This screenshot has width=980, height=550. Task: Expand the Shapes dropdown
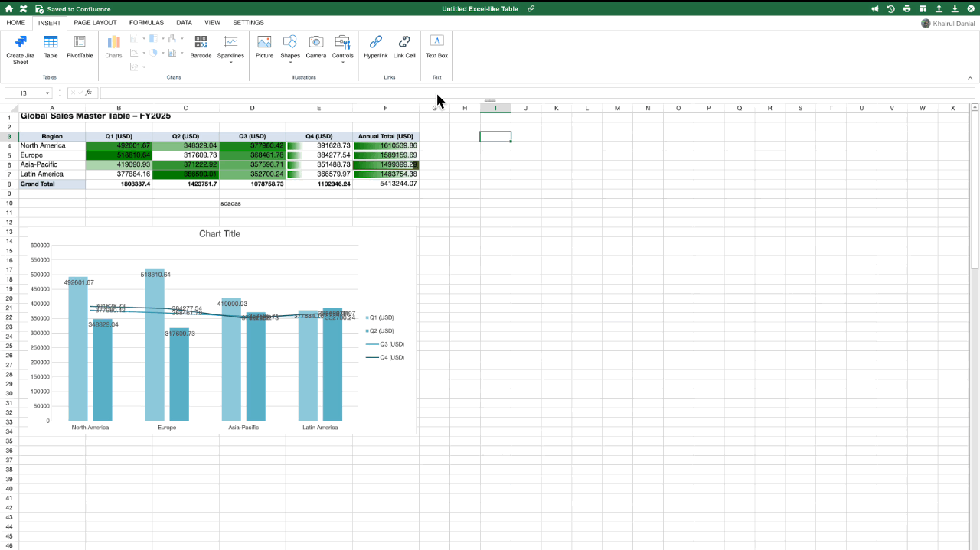tap(290, 62)
